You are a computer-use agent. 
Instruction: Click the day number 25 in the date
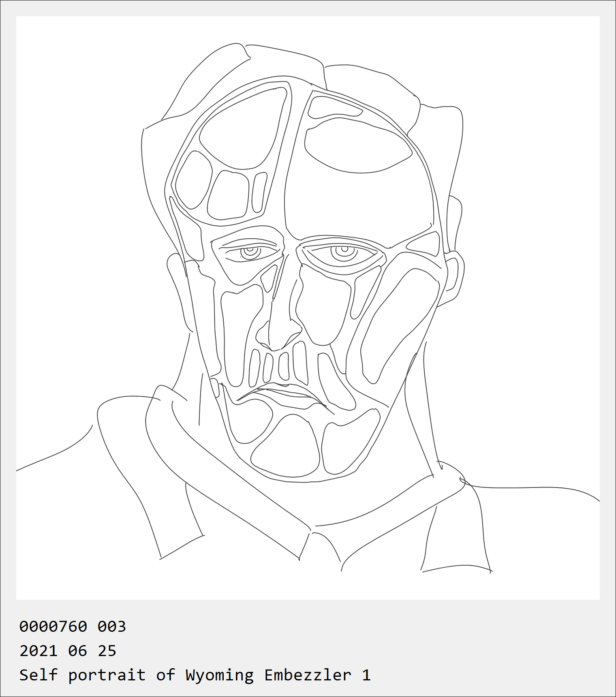[x=107, y=651]
